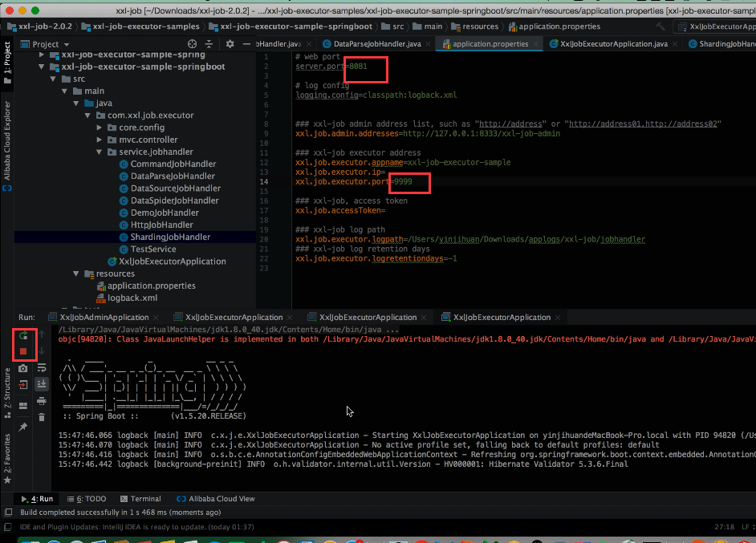Viewport: 756px width, 543px height.
Task: Open http://address link in comment
Action: pos(510,124)
